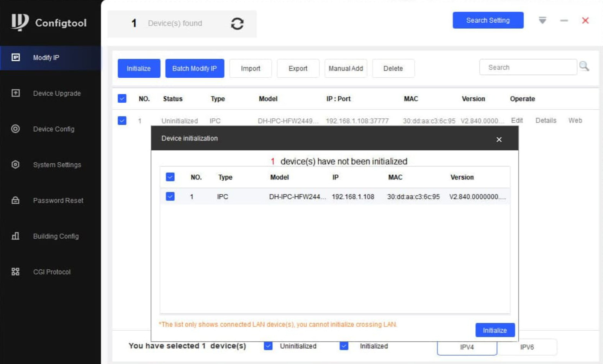
Task: Select DH-IPC-HFW244... model cell in dialog
Action: [x=298, y=197]
